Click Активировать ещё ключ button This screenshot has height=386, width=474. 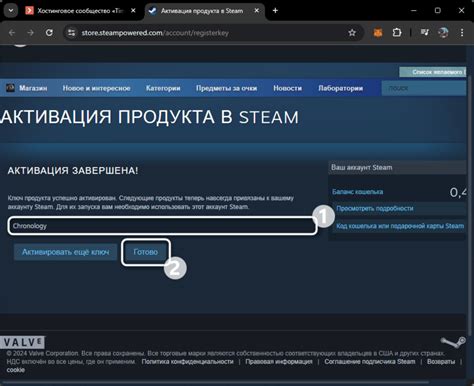[x=65, y=252]
